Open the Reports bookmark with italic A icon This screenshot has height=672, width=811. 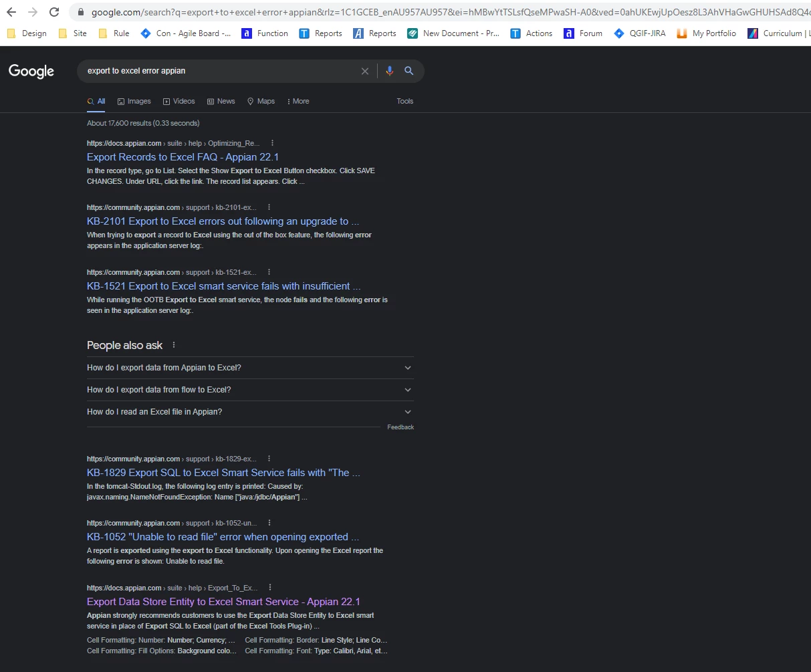point(374,33)
